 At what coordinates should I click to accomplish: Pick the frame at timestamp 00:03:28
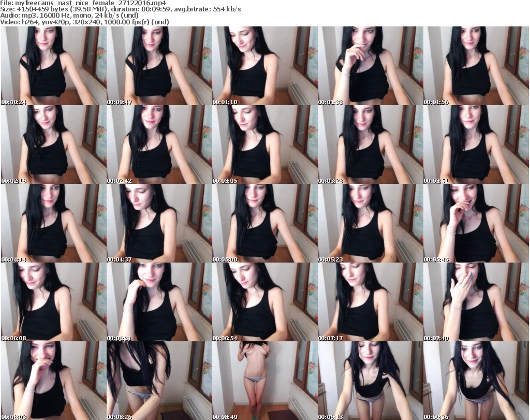pos(371,144)
